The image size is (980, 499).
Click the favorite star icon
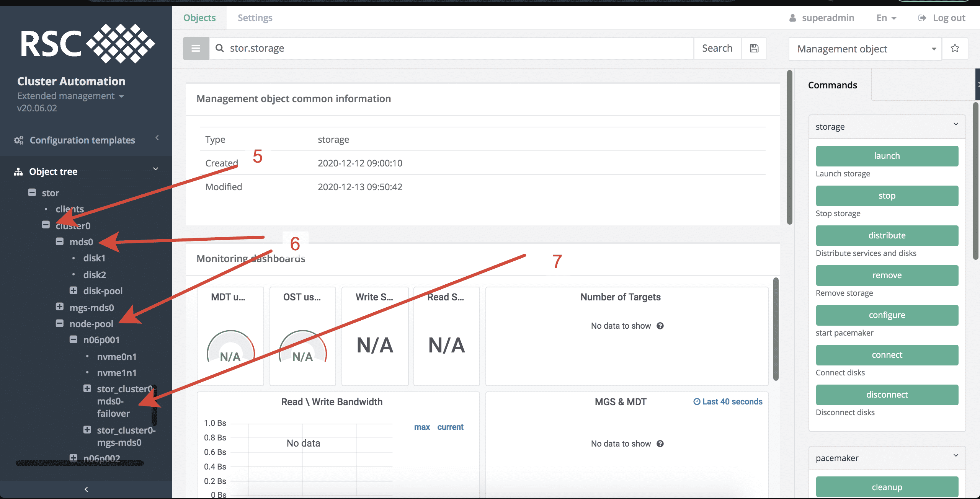[x=955, y=49]
